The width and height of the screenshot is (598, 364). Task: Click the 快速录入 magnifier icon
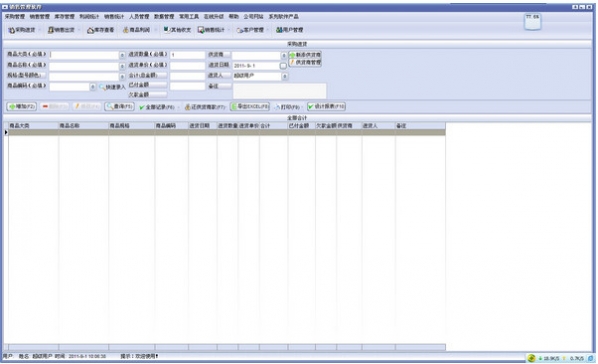point(102,87)
